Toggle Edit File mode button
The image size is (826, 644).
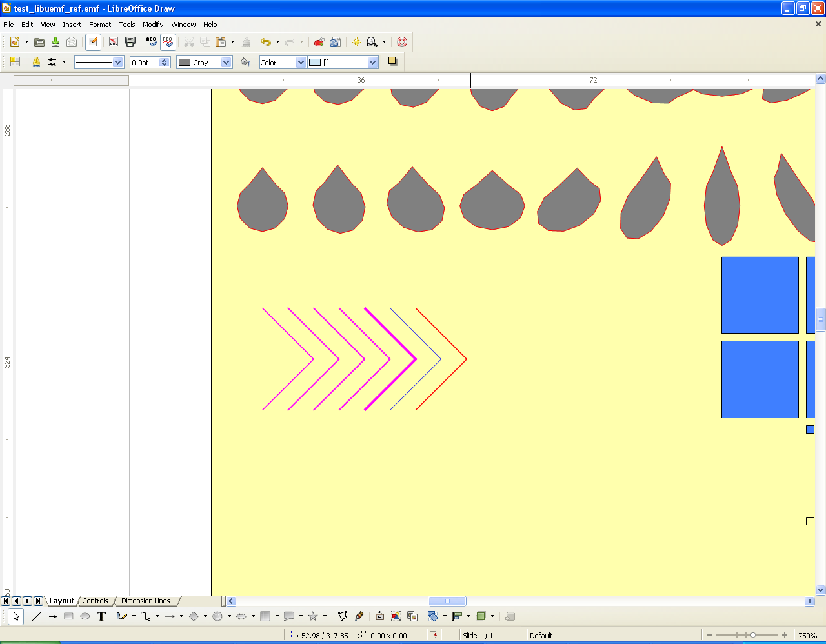click(x=93, y=43)
